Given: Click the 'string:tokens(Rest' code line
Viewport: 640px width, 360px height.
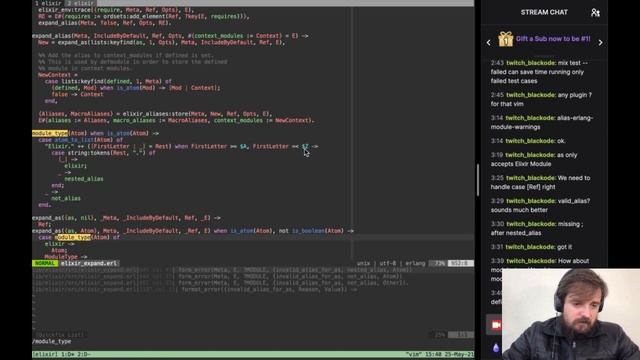Looking at the screenshot, I should (103, 153).
